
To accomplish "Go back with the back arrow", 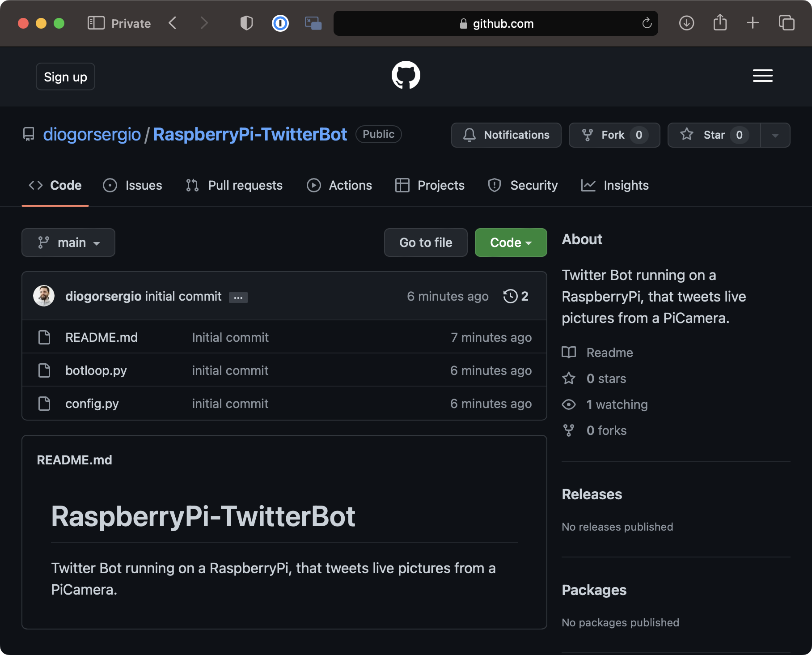I will pyautogui.click(x=173, y=23).
